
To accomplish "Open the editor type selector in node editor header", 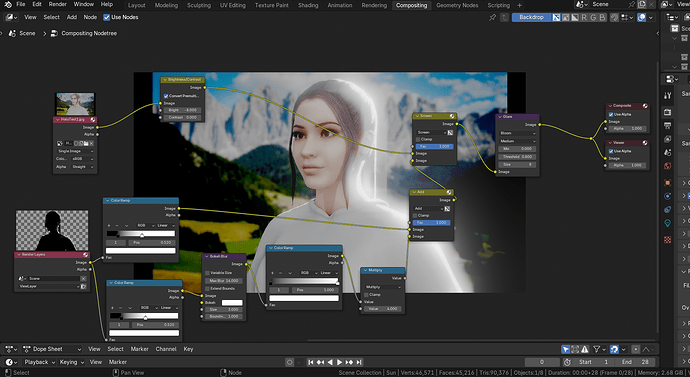I will tap(11, 17).
